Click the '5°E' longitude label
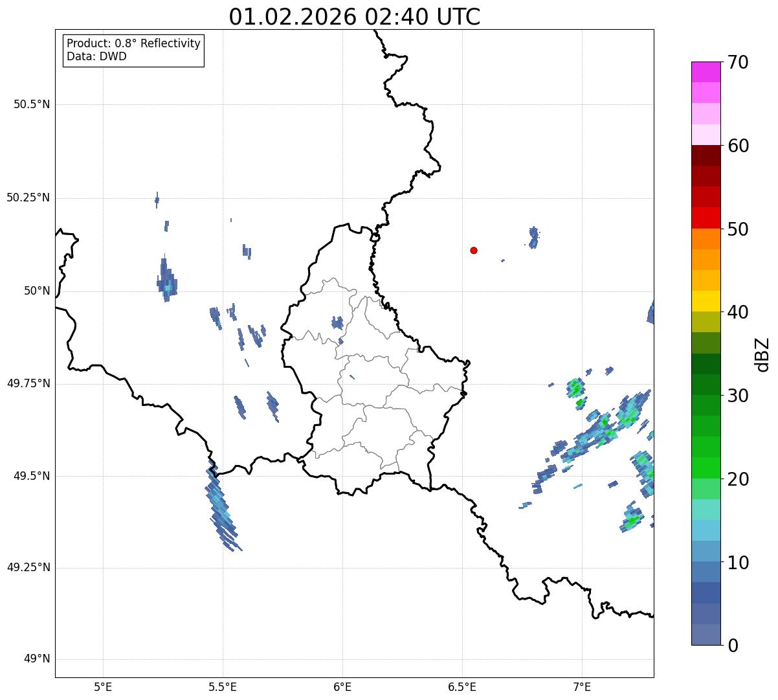Image resolution: width=778 pixels, height=700 pixels. point(103,687)
